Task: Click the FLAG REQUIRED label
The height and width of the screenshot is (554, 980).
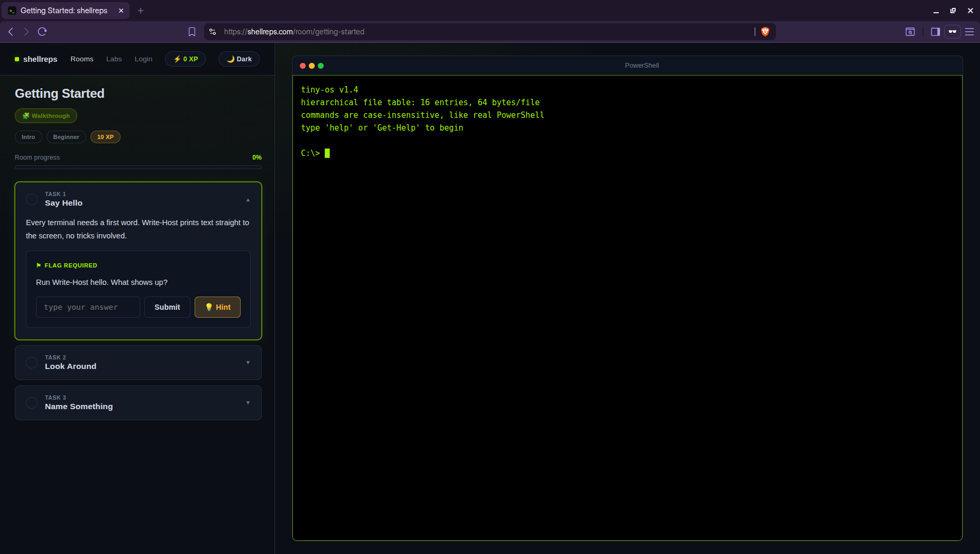Action: (x=67, y=265)
